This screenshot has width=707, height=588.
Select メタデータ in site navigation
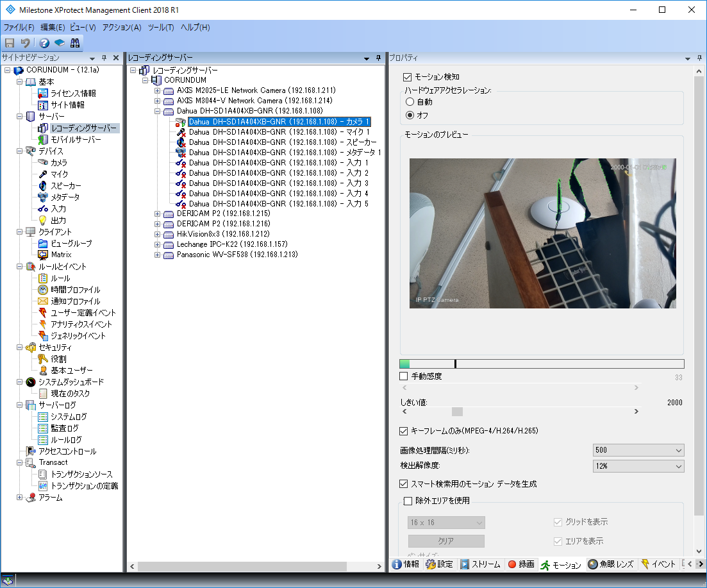[65, 197]
